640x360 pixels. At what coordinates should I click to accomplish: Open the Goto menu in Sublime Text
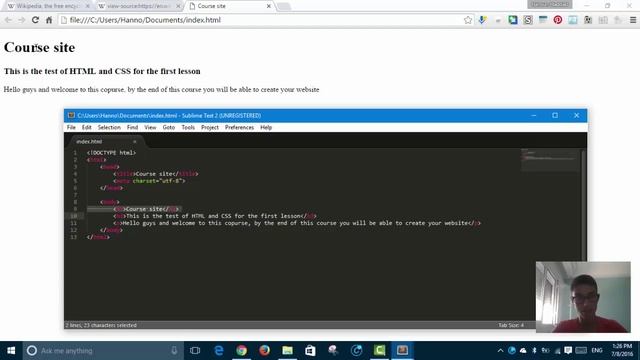pos(169,127)
